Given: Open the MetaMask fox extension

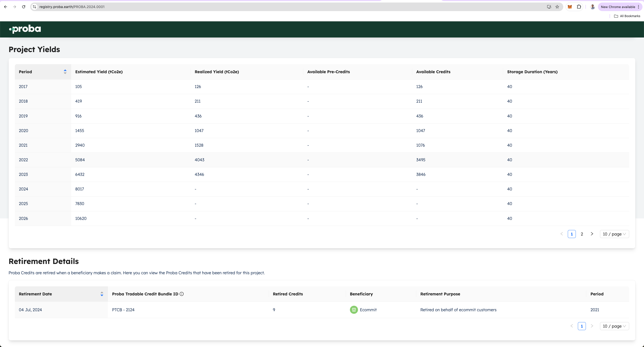Looking at the screenshot, I should click(x=570, y=7).
